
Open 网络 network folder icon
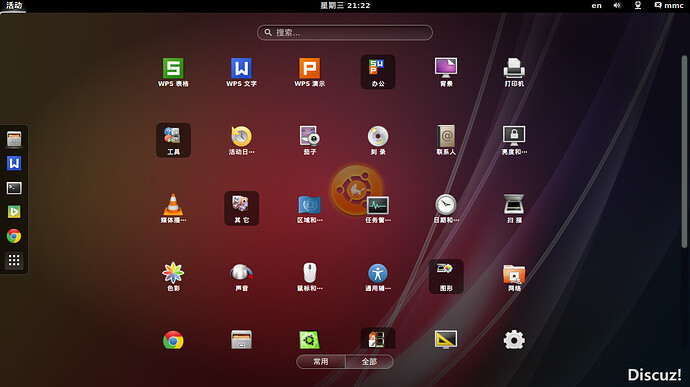514,277
